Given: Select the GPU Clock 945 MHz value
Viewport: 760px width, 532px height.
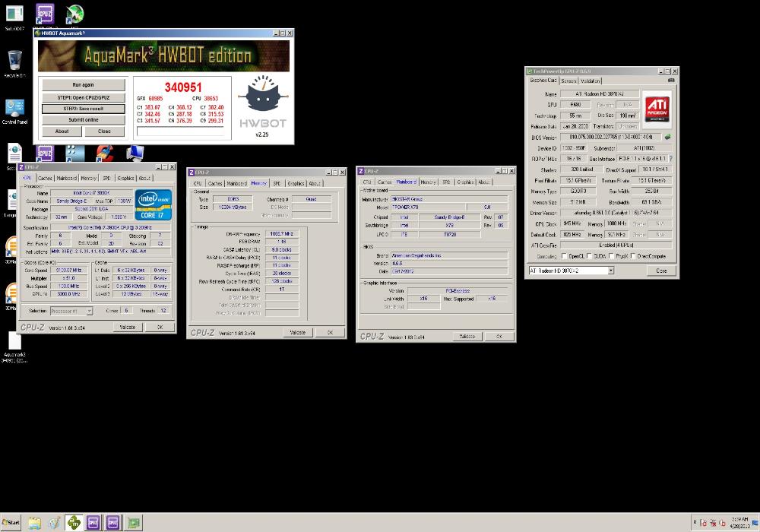Looking at the screenshot, I should (x=572, y=223).
